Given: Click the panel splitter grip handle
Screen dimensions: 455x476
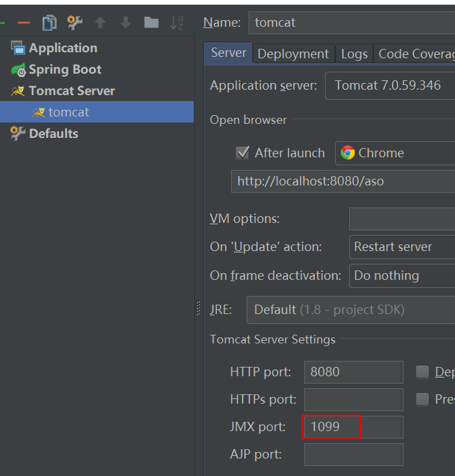Looking at the screenshot, I should point(198,308).
